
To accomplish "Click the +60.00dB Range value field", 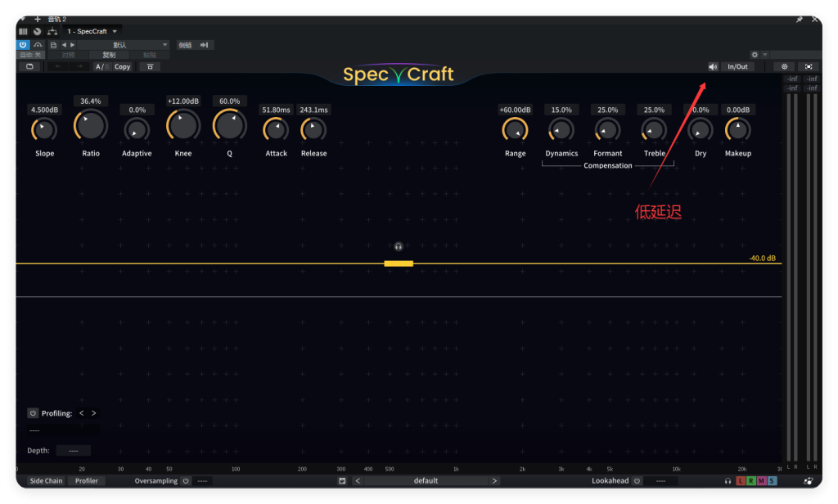I will tap(516, 110).
